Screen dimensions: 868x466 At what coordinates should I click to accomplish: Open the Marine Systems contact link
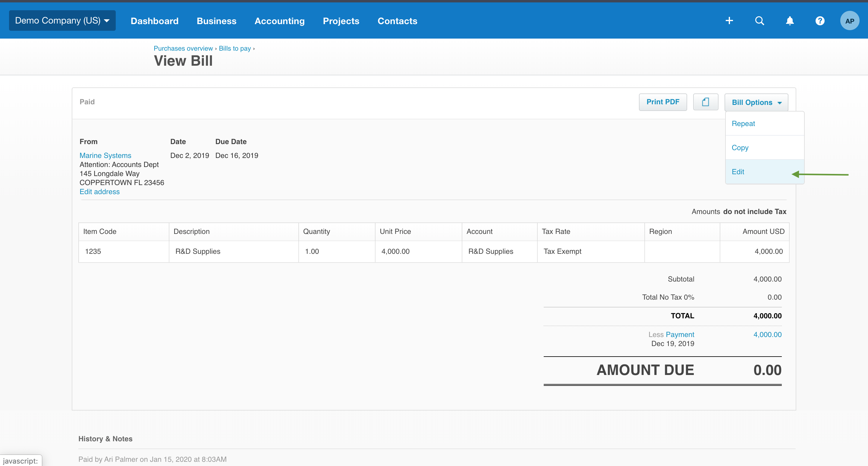point(105,155)
